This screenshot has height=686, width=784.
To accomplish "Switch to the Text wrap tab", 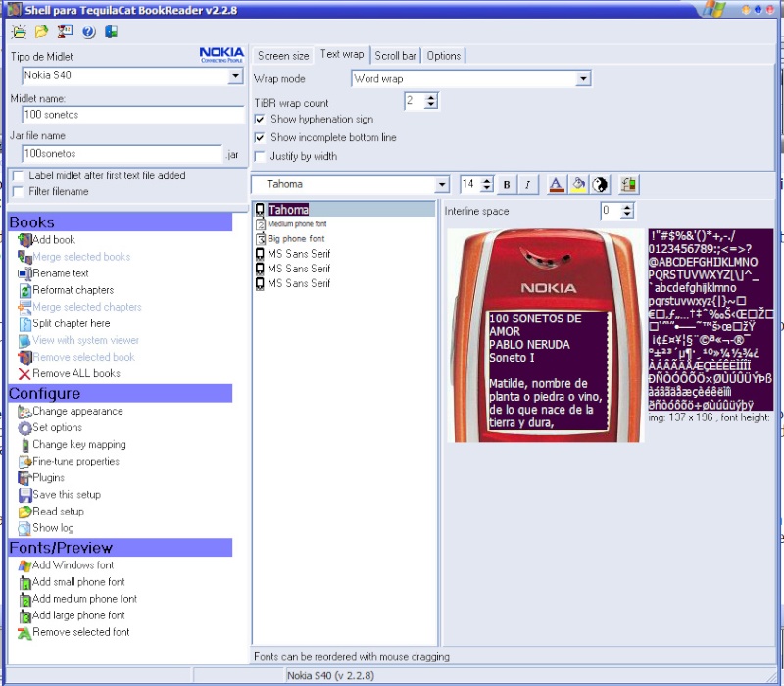I will [x=342, y=54].
